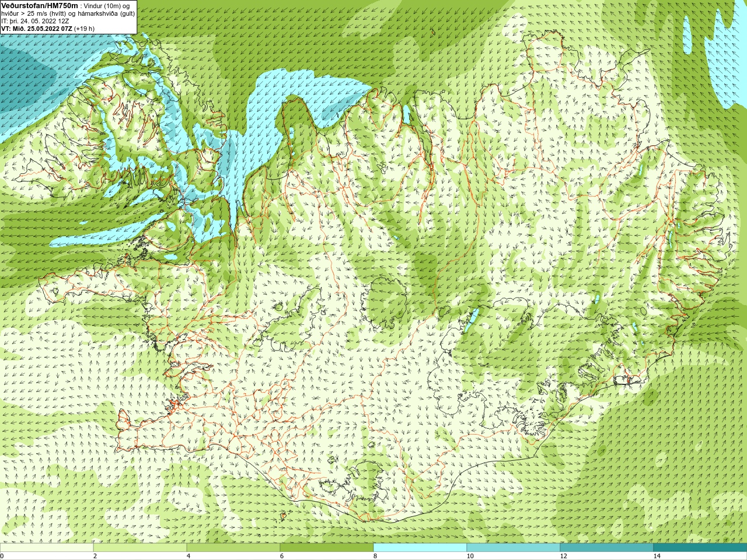Viewport: 747px width, 560px height.
Task: Click the "VT: Mið. 25.05.2022 07Z" valid time
Action: [37, 29]
